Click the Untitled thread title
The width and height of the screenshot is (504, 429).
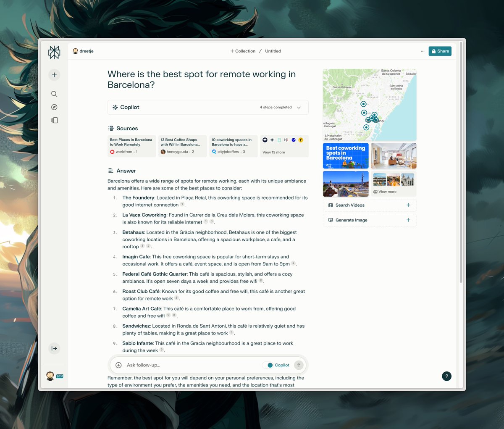point(273,51)
